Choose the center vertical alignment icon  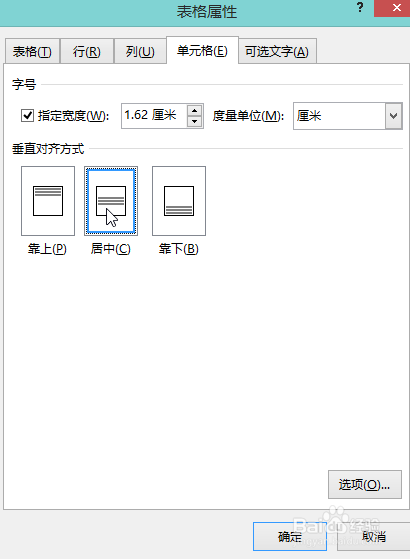pos(111,201)
